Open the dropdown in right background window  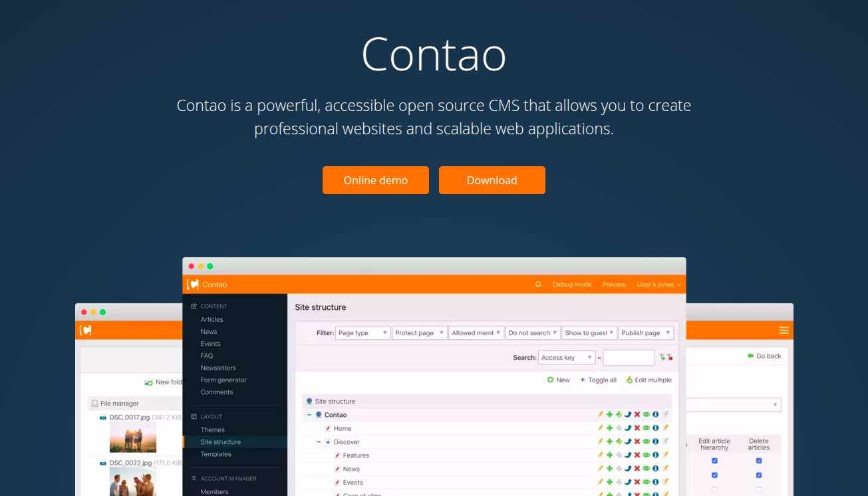pyautogui.click(x=734, y=405)
